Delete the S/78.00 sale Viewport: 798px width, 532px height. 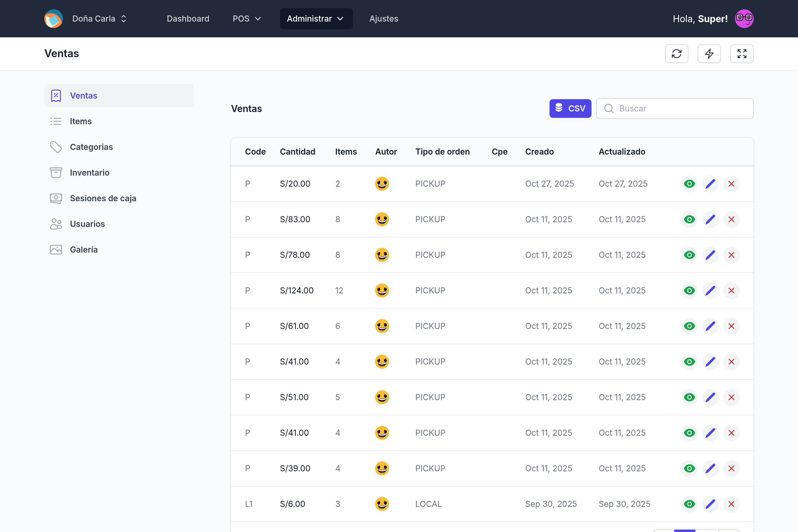pyautogui.click(x=731, y=255)
